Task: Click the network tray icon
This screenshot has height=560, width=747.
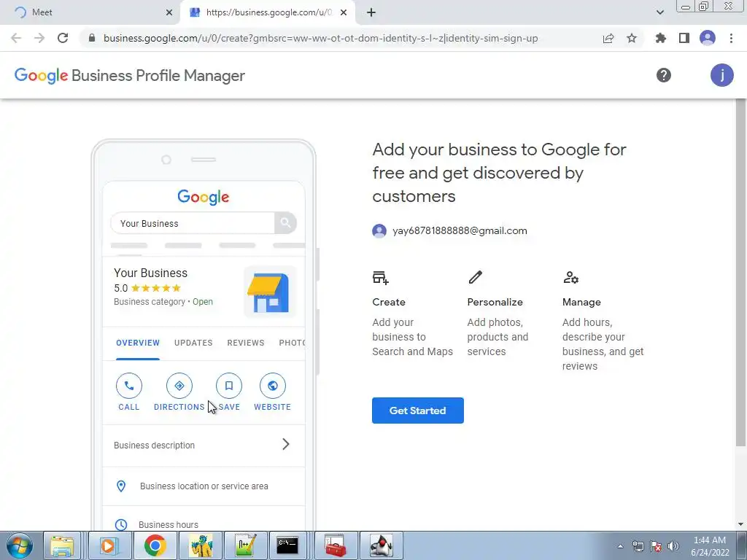Action: (638, 546)
